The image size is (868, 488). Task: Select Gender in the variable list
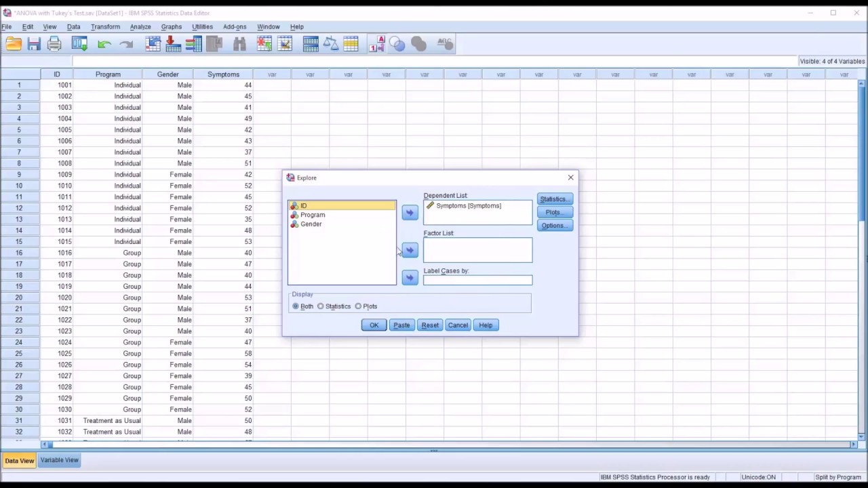(342, 224)
